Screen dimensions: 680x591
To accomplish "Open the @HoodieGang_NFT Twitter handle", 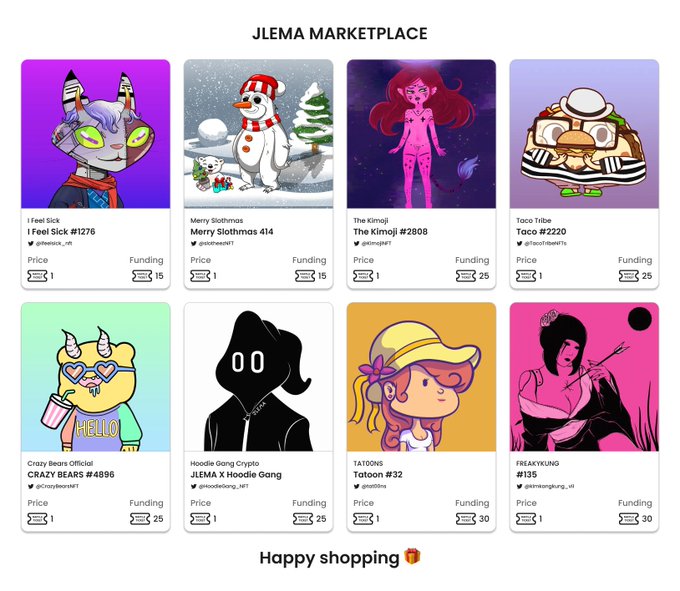I will 223,487.
